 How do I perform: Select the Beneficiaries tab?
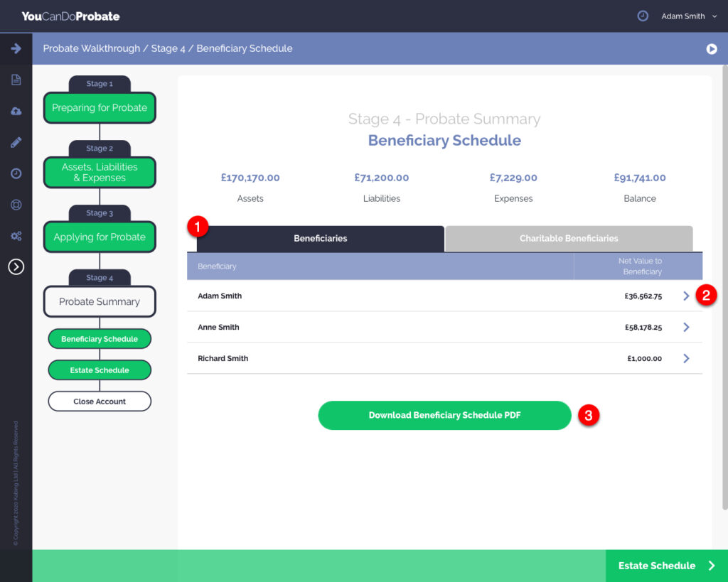[x=320, y=239]
